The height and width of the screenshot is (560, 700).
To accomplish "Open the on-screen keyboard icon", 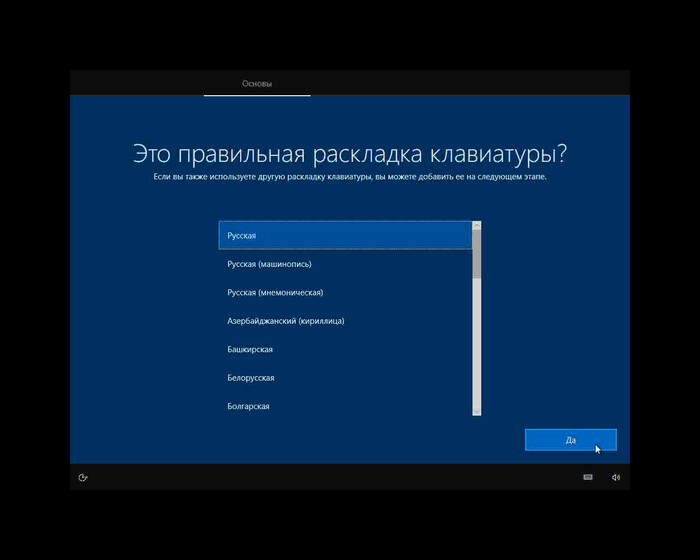I will tap(588, 477).
